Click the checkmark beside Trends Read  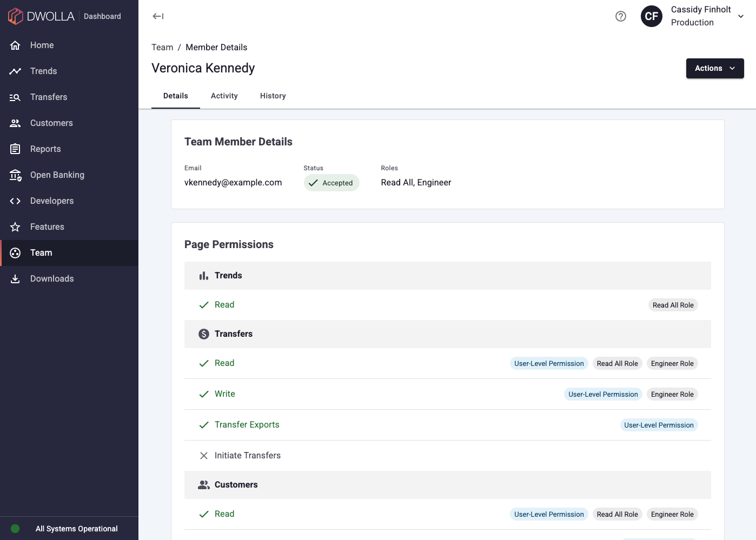[204, 305]
